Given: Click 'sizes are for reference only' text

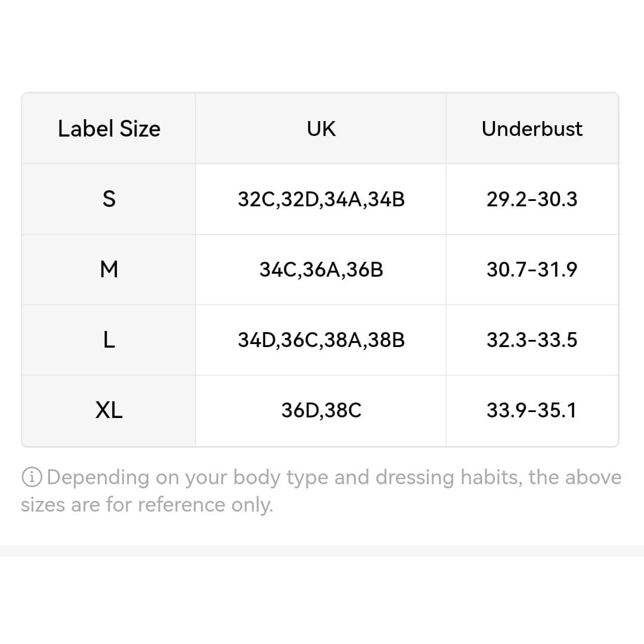Looking at the screenshot, I should pos(147,505).
